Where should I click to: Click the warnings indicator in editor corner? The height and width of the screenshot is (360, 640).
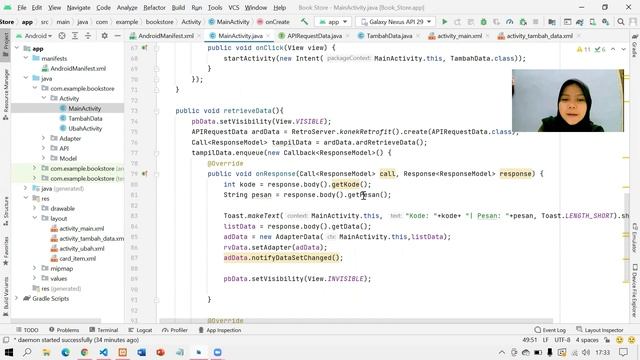[x=583, y=49]
